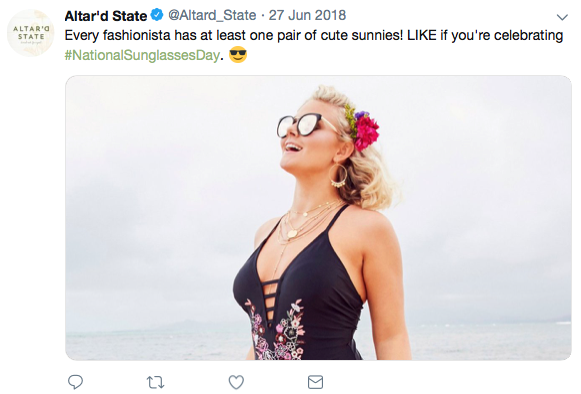This screenshot has height=394, width=581.
Task: Click the pink flower in the woman's hair
Action: pyautogui.click(x=366, y=132)
